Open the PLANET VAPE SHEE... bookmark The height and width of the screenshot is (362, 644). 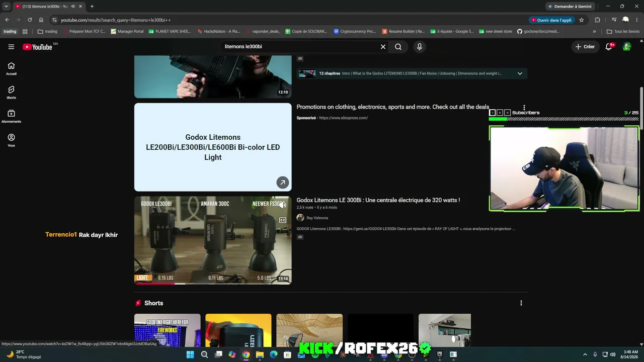tap(169, 31)
